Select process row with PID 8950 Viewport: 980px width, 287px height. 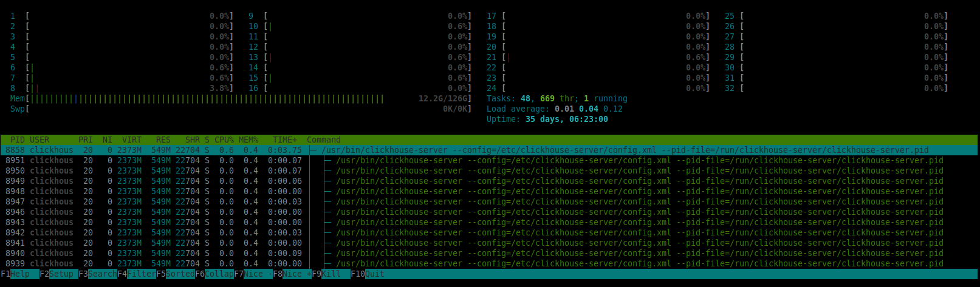coord(489,171)
